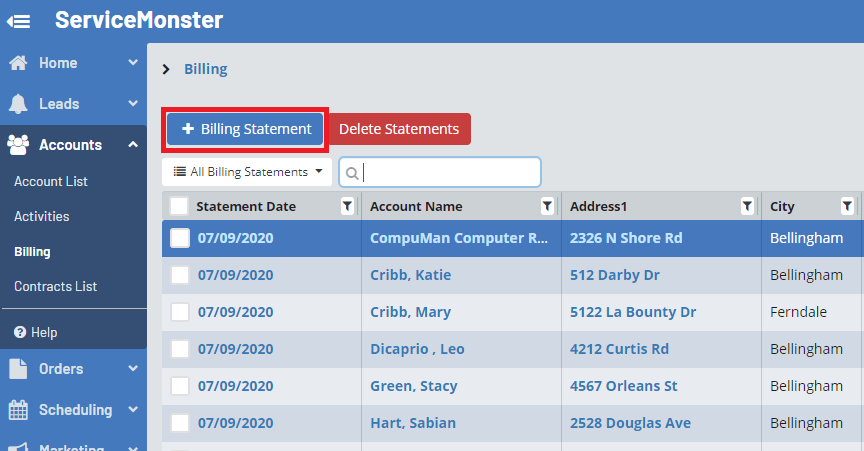The height and width of the screenshot is (451, 864).
Task: Collapse sidebar using the hamburger arrow icon
Action: pos(18,20)
